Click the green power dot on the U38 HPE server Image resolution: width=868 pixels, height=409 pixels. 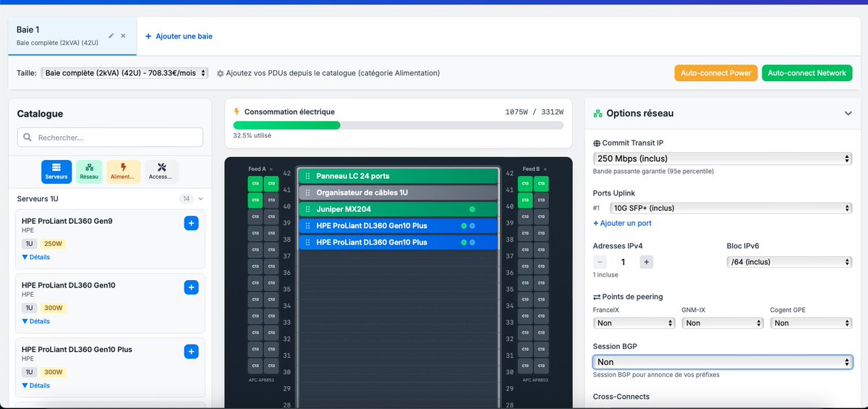(x=464, y=243)
